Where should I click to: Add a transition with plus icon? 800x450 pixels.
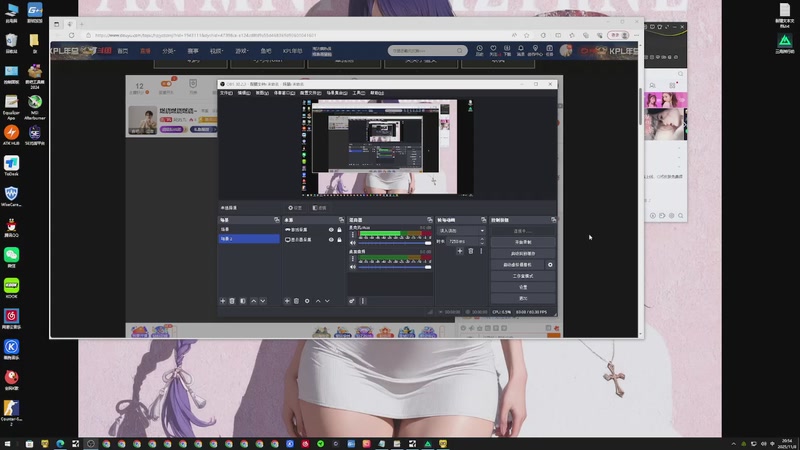click(x=460, y=251)
